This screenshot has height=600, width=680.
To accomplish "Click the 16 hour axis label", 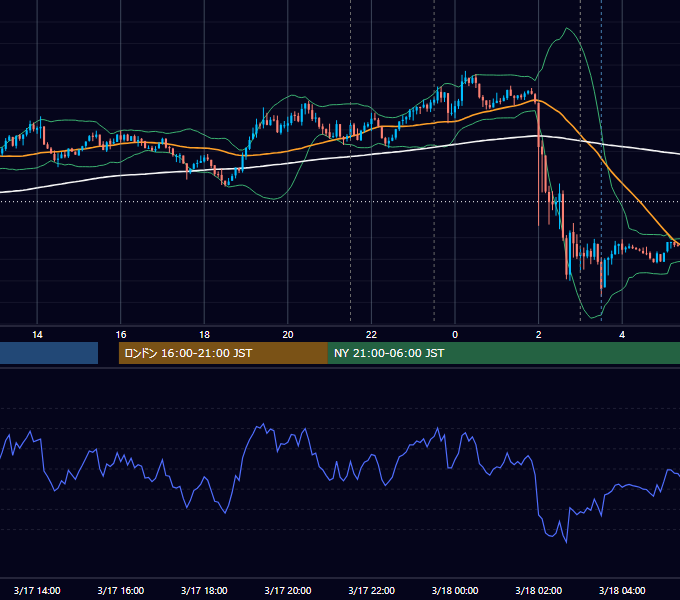I will pos(121,335).
